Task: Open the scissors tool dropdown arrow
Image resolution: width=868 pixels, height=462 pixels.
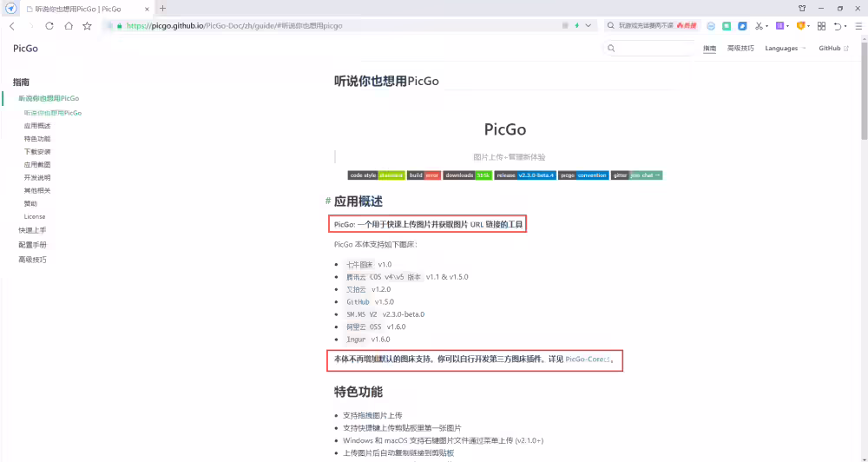Action: coord(766,26)
